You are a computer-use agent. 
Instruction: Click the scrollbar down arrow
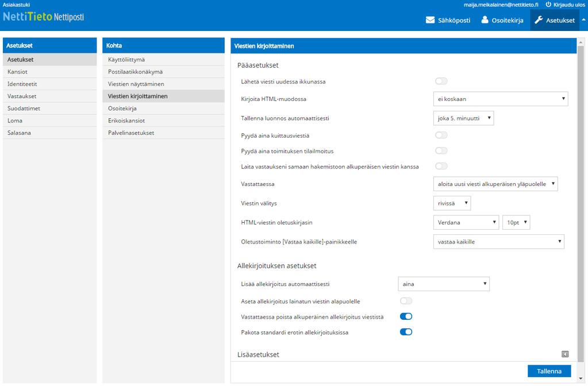click(x=581, y=378)
